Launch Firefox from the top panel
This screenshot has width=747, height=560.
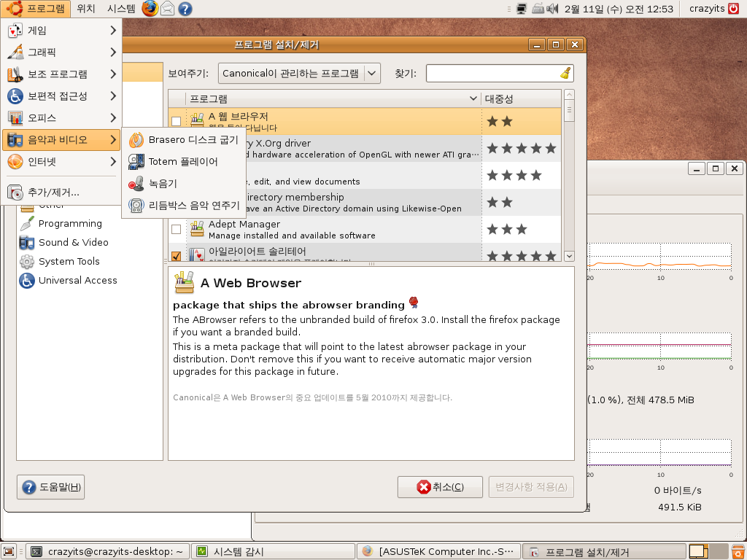pos(150,9)
